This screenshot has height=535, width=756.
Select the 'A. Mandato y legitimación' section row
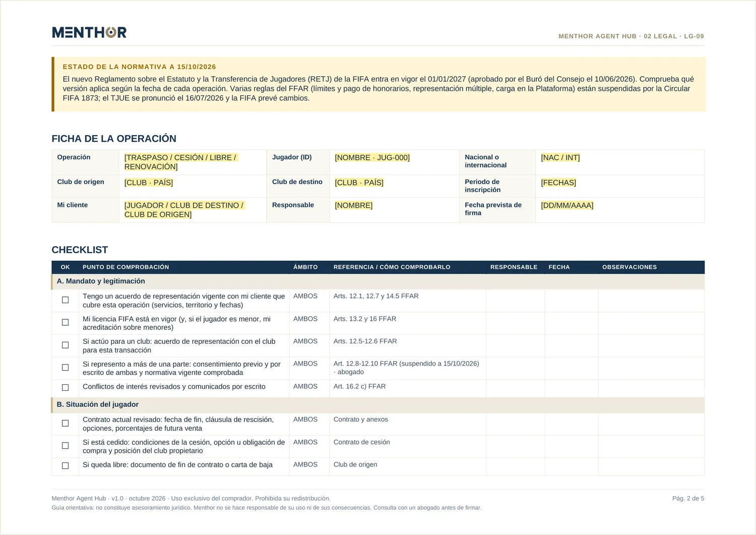pyautogui.click(x=378, y=281)
